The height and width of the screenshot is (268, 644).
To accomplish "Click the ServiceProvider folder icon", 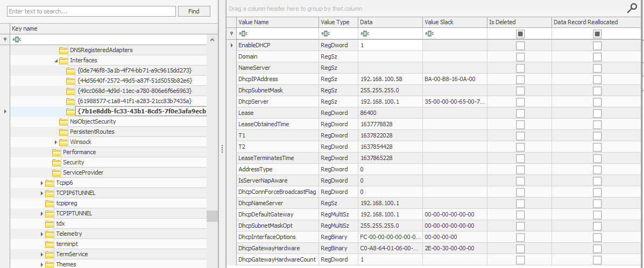I will (56, 173).
